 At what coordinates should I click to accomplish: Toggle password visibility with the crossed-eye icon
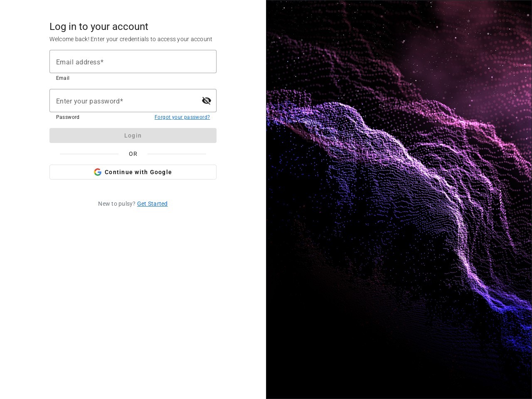coord(207,101)
